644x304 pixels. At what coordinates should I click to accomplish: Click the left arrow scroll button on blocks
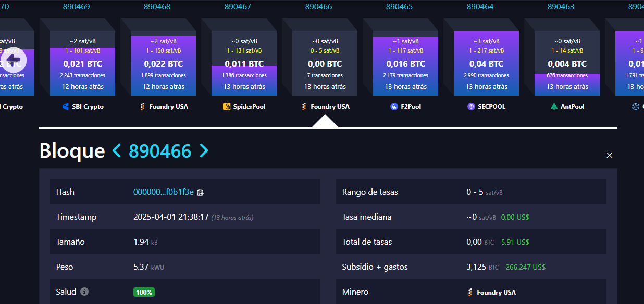click(14, 60)
